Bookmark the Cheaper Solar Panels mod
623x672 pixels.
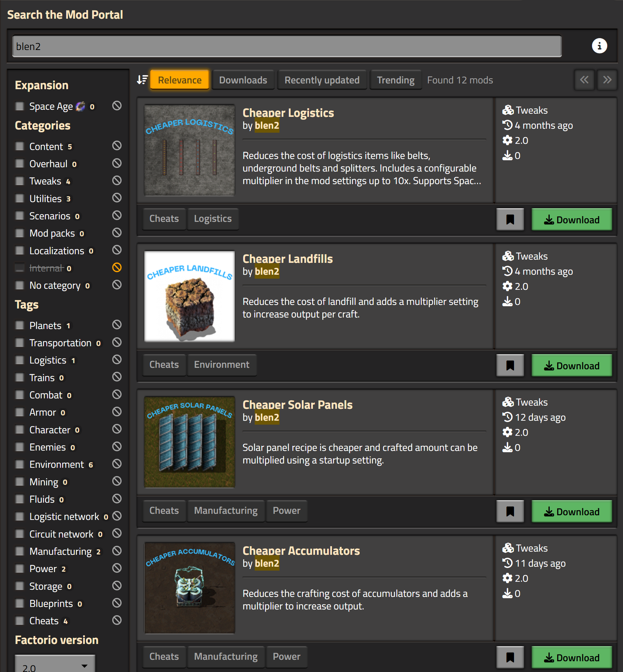510,511
